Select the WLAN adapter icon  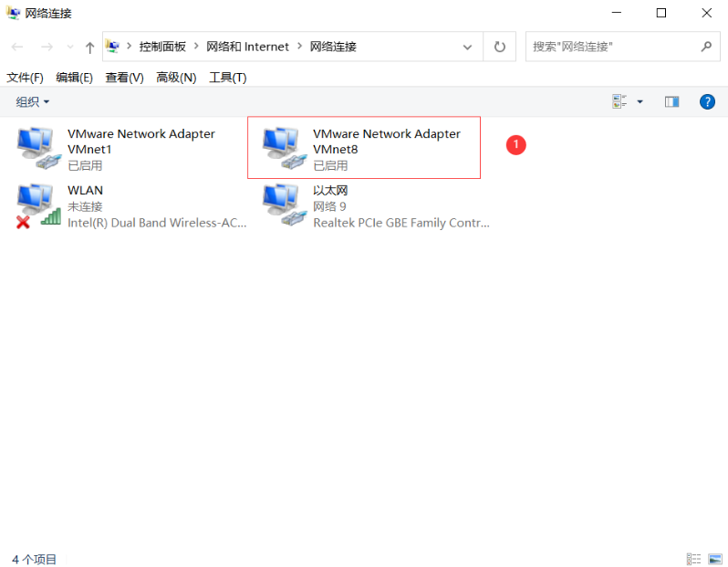coord(39,205)
